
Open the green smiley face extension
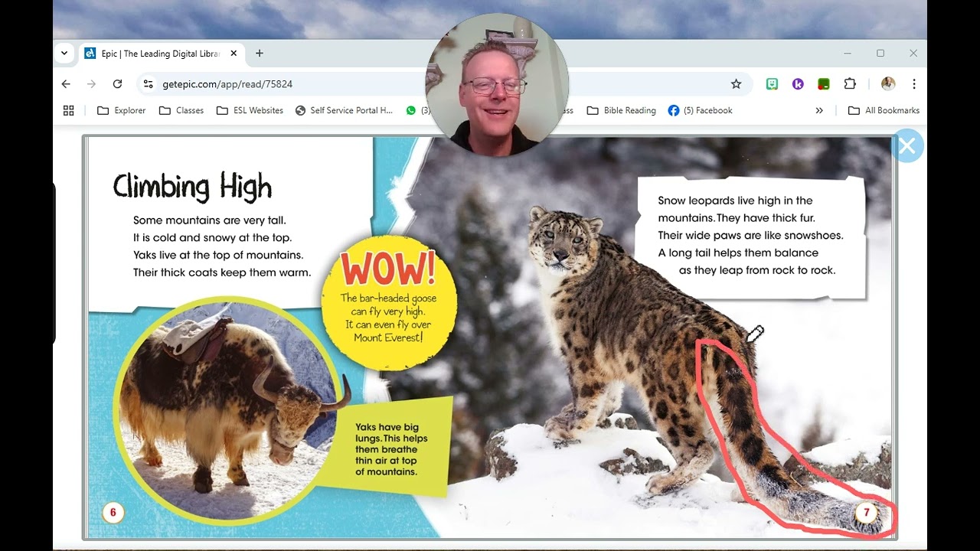pyautogui.click(x=772, y=84)
